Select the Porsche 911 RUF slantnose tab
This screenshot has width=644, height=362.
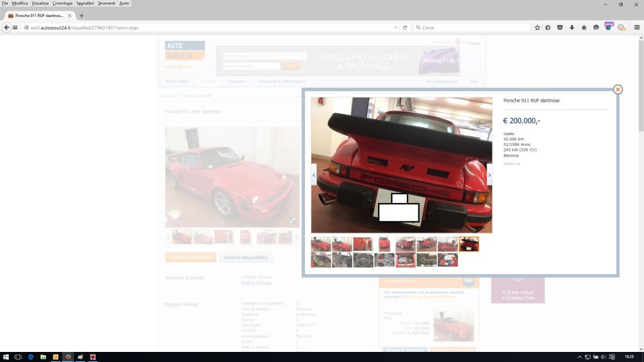click(x=39, y=16)
